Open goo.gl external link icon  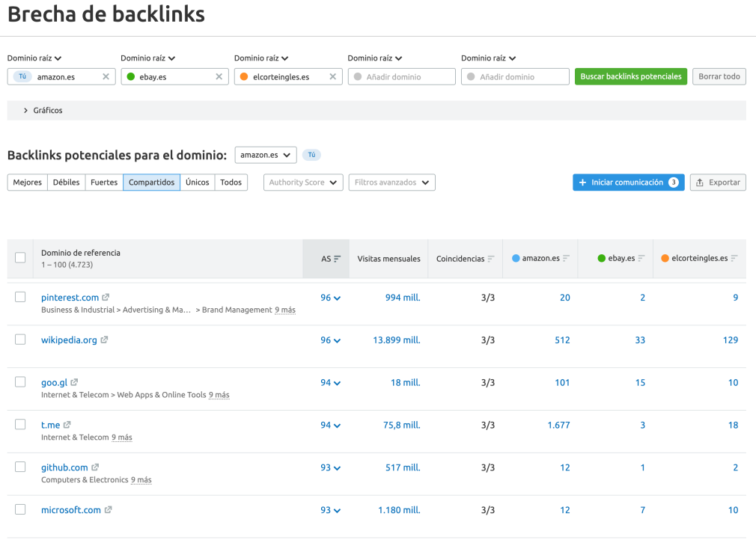[x=74, y=382]
